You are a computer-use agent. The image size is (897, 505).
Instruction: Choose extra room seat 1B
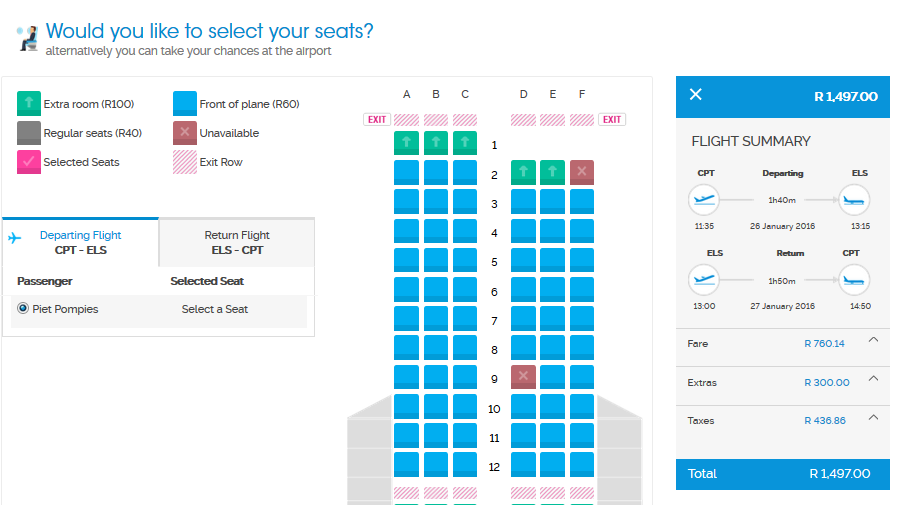436,143
